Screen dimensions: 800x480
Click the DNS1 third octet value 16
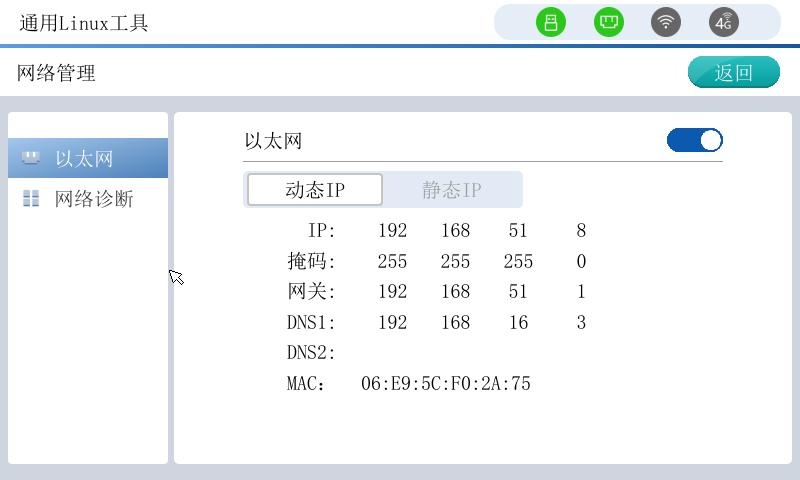(x=518, y=323)
